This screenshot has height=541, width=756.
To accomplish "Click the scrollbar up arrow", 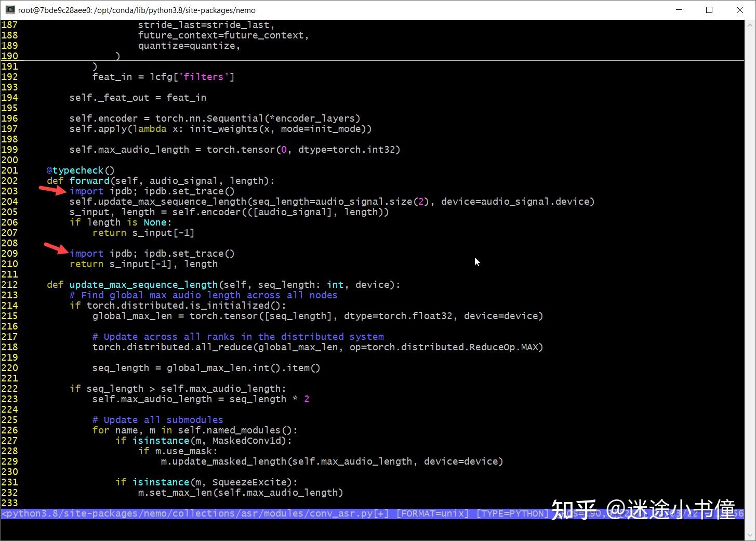I will (750, 24).
